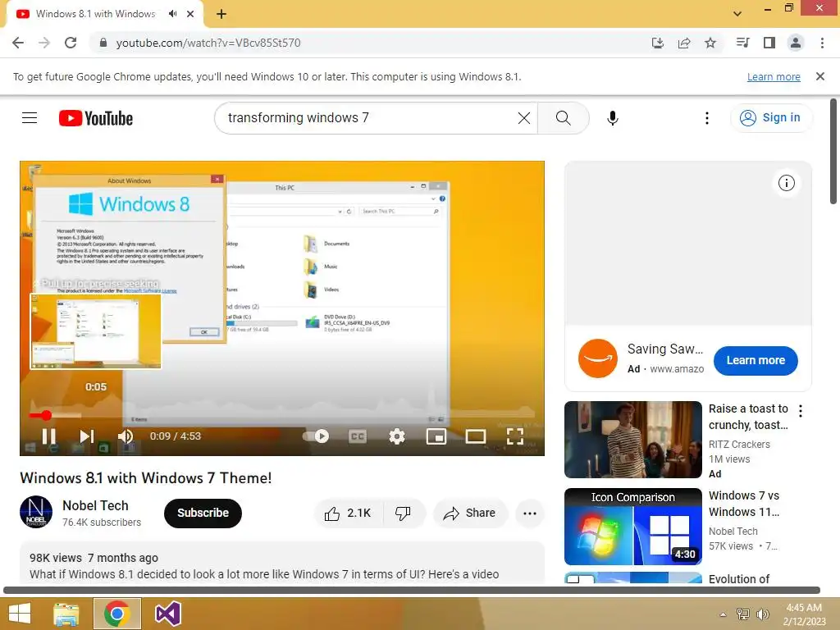Open tab search chevron
This screenshot has height=630, width=840.
737,14
